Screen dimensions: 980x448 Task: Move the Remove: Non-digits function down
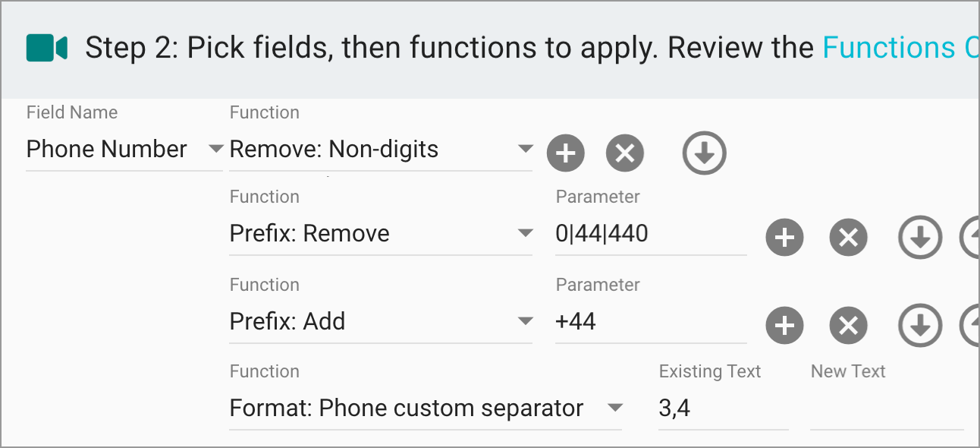(x=704, y=153)
